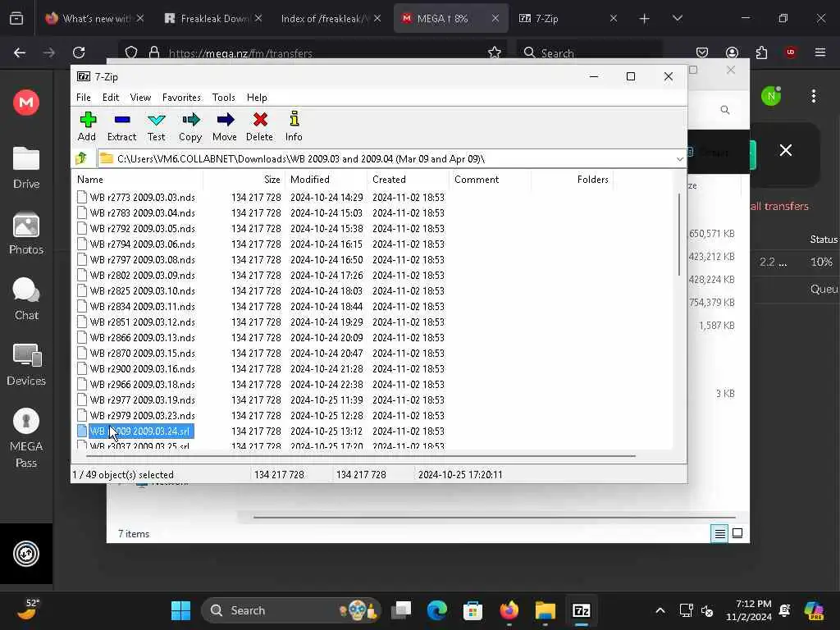The width and height of the screenshot is (840, 630).
Task: Click the Firefox address bar URL
Action: pyautogui.click(x=240, y=53)
